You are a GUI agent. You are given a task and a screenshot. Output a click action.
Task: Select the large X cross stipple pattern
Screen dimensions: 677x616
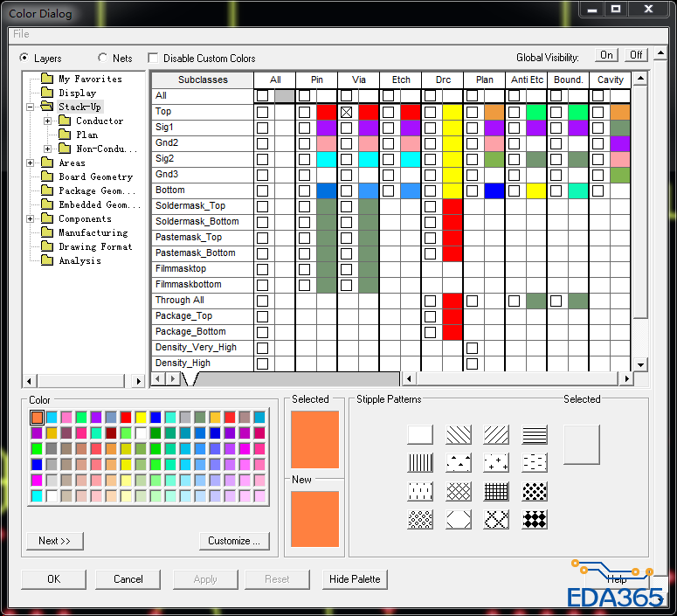(x=496, y=520)
